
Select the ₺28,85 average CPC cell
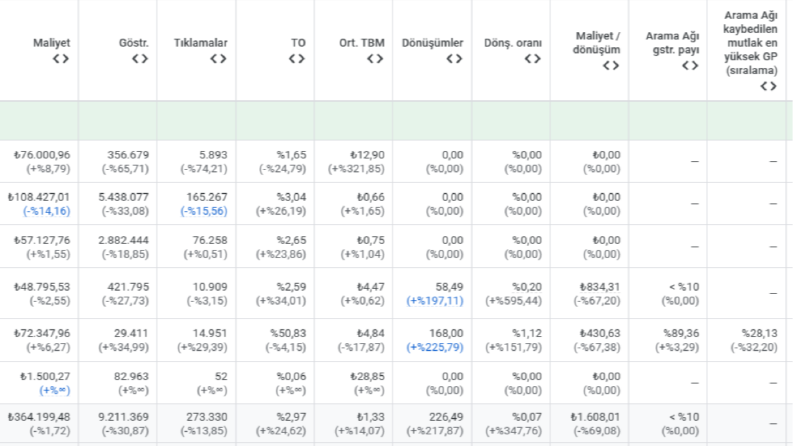[367, 376]
